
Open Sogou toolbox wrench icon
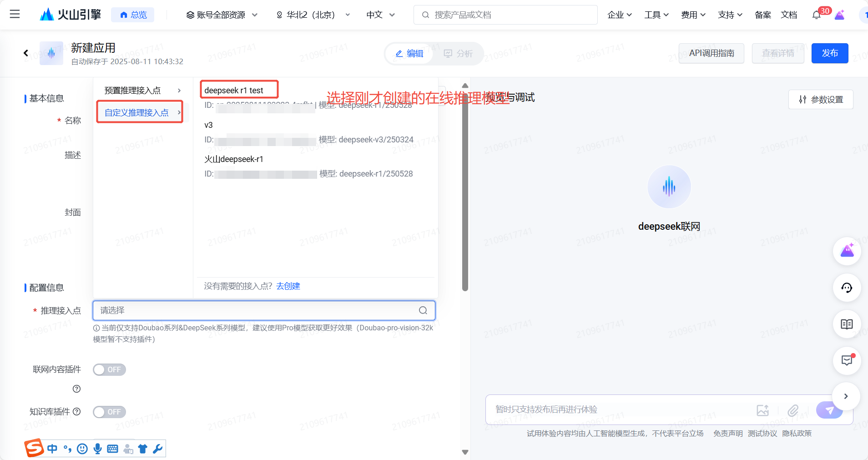click(x=158, y=449)
